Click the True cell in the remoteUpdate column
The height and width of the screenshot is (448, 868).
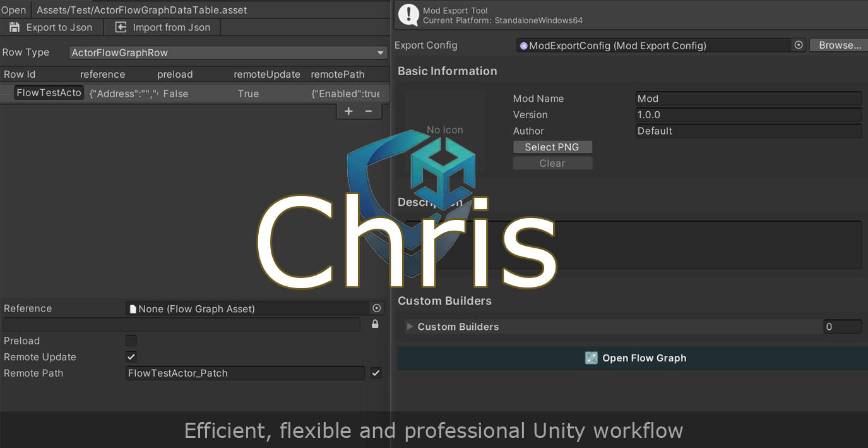(x=248, y=94)
